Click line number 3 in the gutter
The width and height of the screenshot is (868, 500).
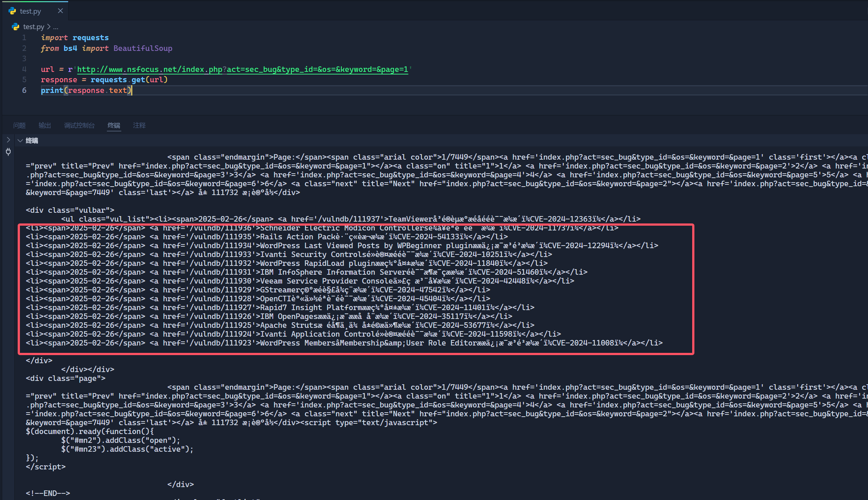[24, 59]
